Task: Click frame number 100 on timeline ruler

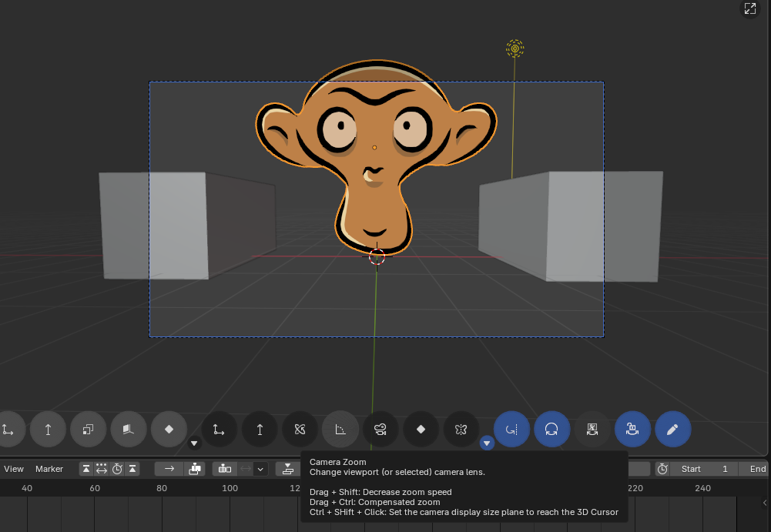Action: (230, 488)
